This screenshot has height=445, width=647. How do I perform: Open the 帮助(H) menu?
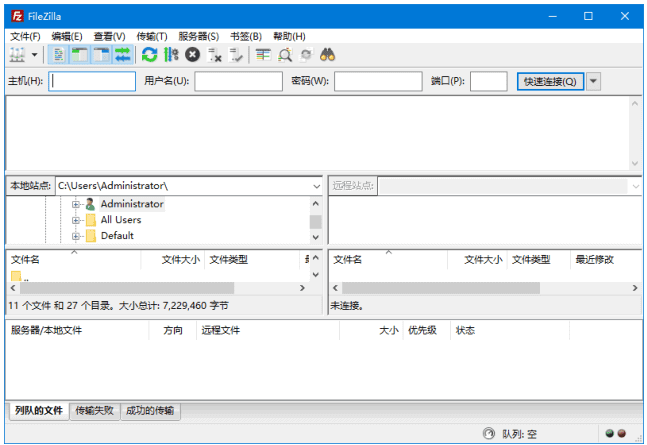coord(289,36)
